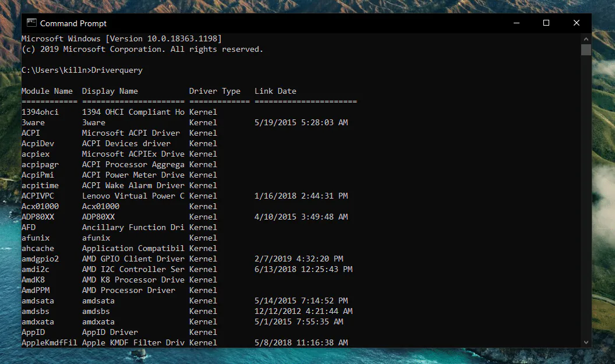Select "Microsoft ACPI Driver" display name
615x364 pixels.
click(x=130, y=133)
